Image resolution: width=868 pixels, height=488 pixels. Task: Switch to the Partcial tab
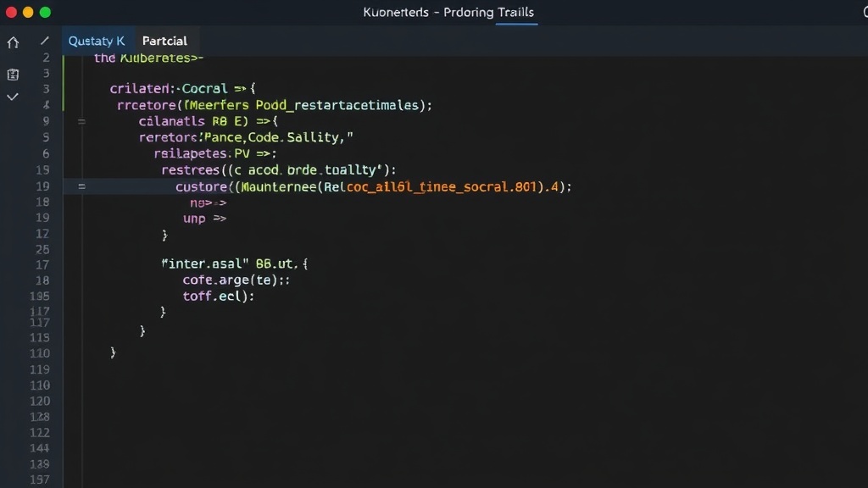tap(164, 41)
